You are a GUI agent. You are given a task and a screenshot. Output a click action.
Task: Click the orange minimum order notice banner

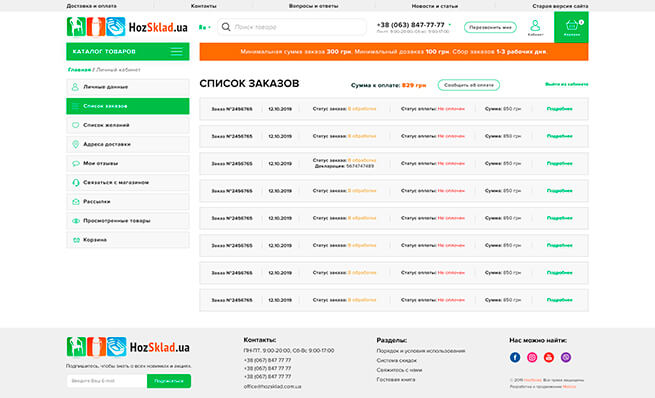click(394, 52)
